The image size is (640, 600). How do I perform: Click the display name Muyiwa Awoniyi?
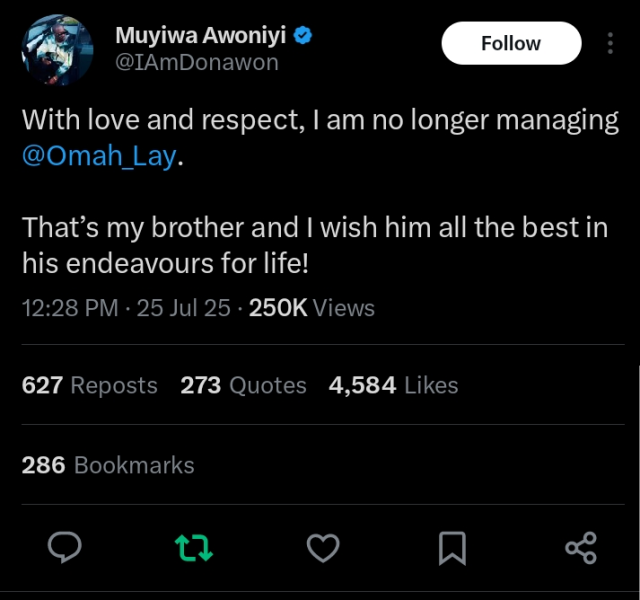[x=201, y=36]
